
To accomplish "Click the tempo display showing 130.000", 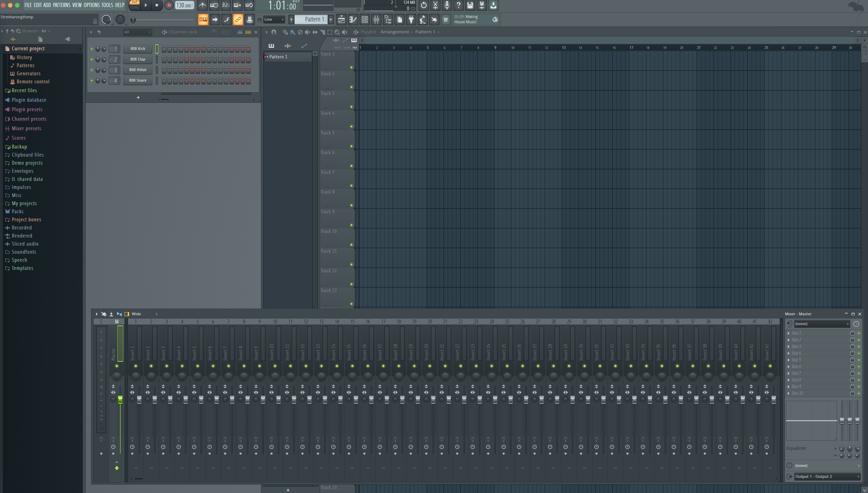I will pyautogui.click(x=184, y=5).
